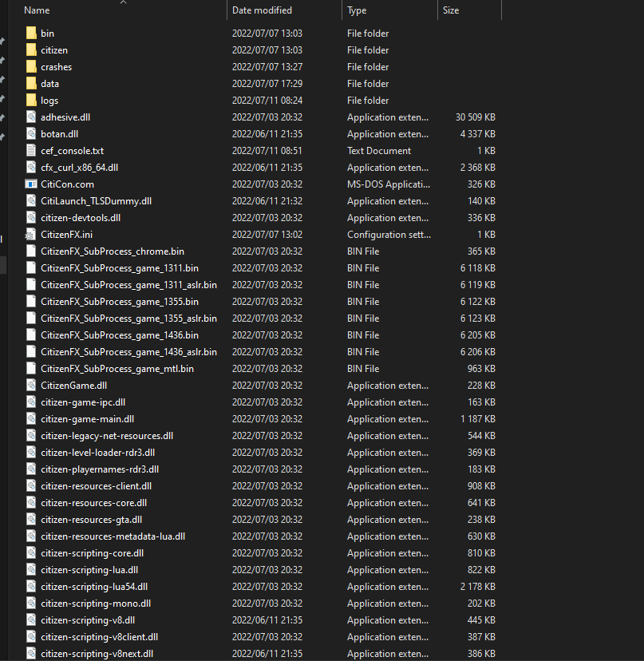
Task: Click the CitiLaunch_TLSDummy.dll file icon
Action: click(x=31, y=201)
